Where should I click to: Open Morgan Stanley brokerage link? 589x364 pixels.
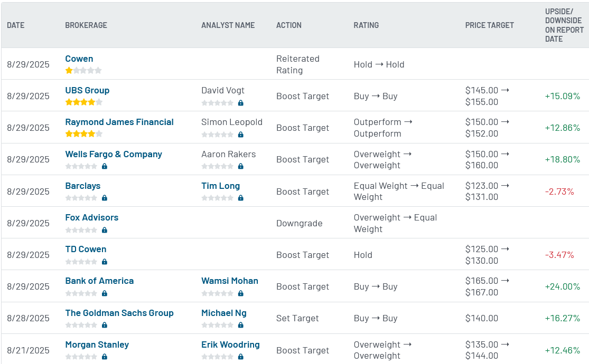click(97, 344)
